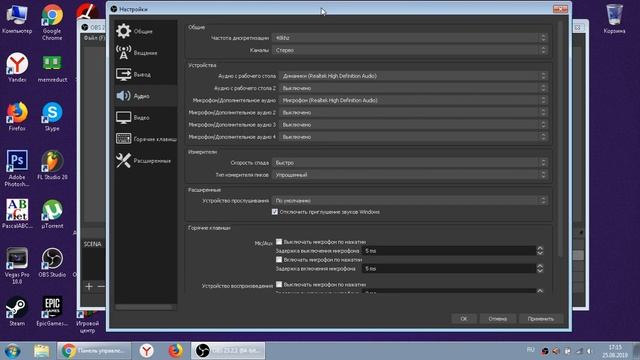Image resolution: width=640 pixels, height=360 pixels.
Task: Launch Steam desktop shortcut
Action: tap(17, 311)
